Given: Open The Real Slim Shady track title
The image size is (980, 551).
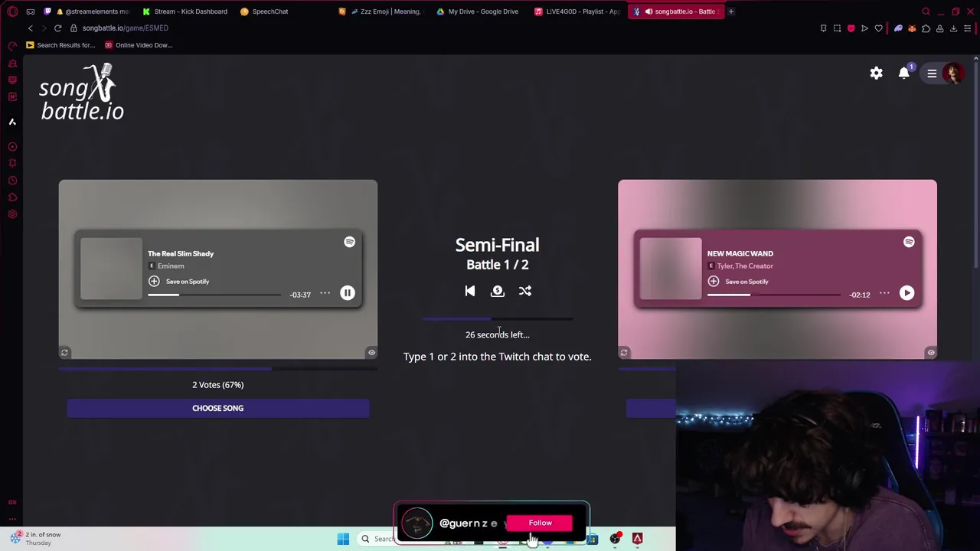Looking at the screenshot, I should [x=181, y=253].
